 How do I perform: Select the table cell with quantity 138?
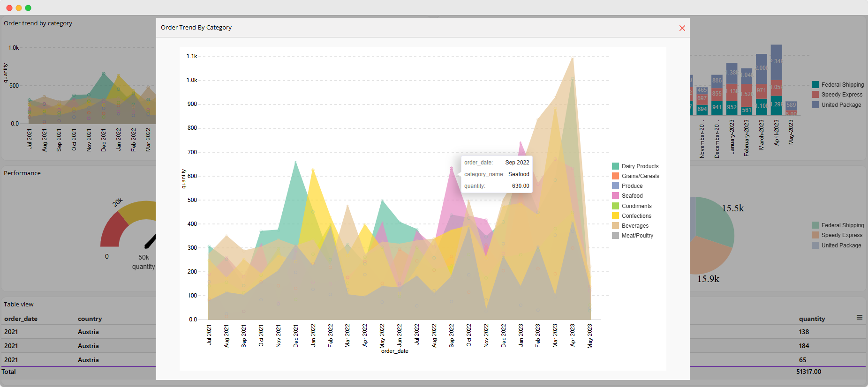(x=804, y=332)
